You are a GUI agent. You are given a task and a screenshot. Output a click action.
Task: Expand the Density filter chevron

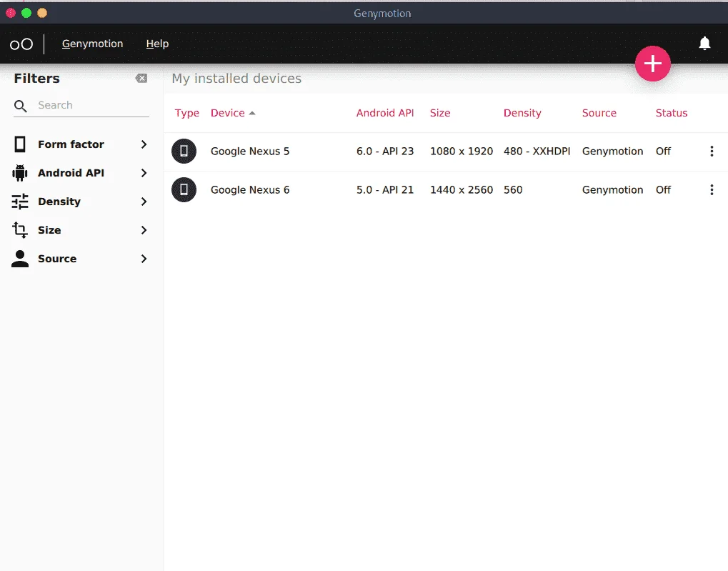(x=144, y=202)
